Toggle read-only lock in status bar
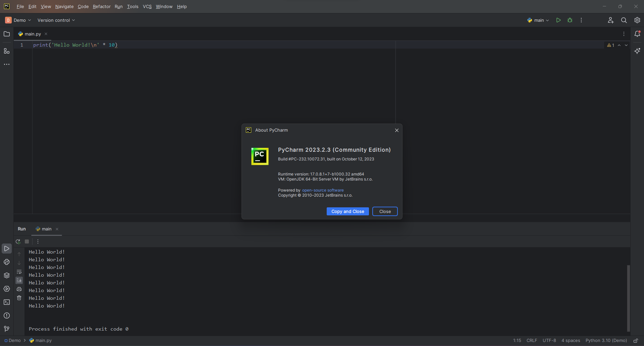This screenshot has height=346, width=644. coord(636,341)
